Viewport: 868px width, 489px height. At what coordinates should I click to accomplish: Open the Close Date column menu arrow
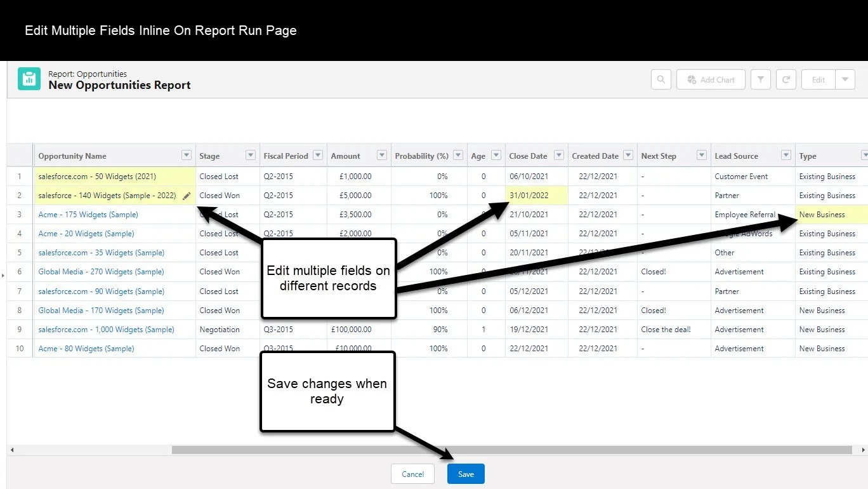point(559,156)
